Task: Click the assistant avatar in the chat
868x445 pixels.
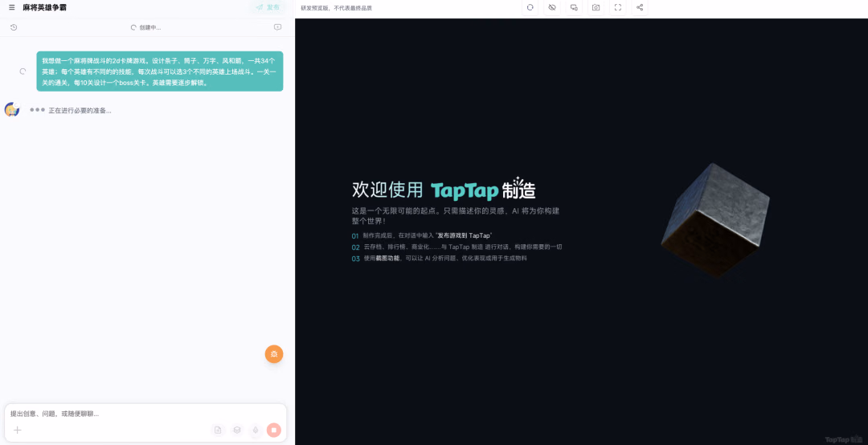Action: [x=11, y=109]
